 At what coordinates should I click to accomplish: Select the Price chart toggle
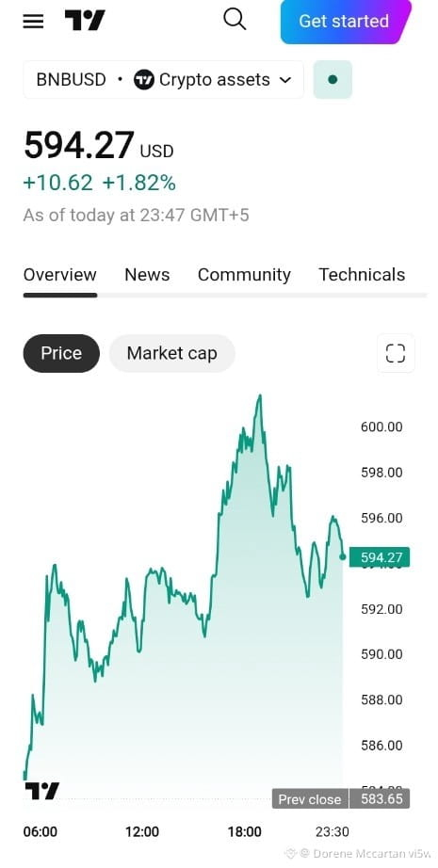pyautogui.click(x=61, y=353)
